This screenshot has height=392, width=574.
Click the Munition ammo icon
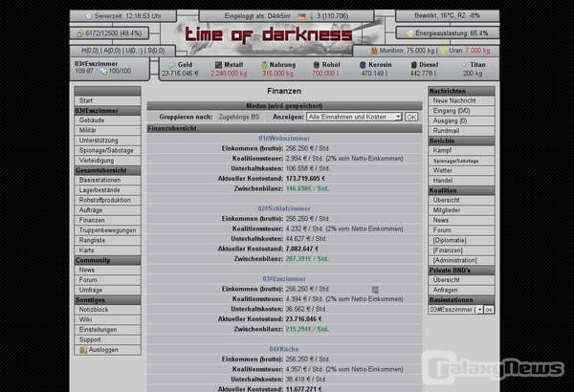pyautogui.click(x=374, y=51)
